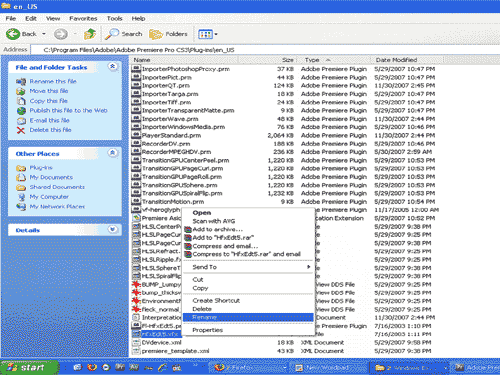500x375 pixels.
Task: Click Delete this file link
Action: coord(50,130)
